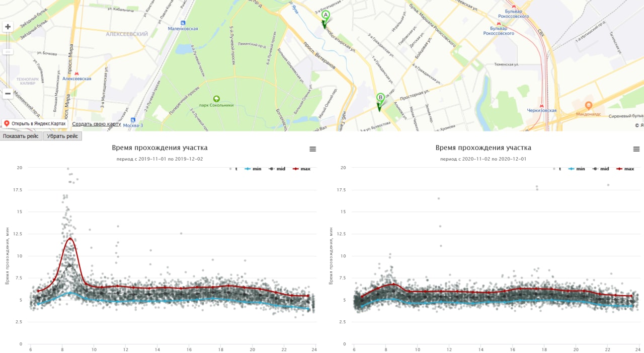Click the Москва-3 station icon
644x353 pixels.
point(133,120)
